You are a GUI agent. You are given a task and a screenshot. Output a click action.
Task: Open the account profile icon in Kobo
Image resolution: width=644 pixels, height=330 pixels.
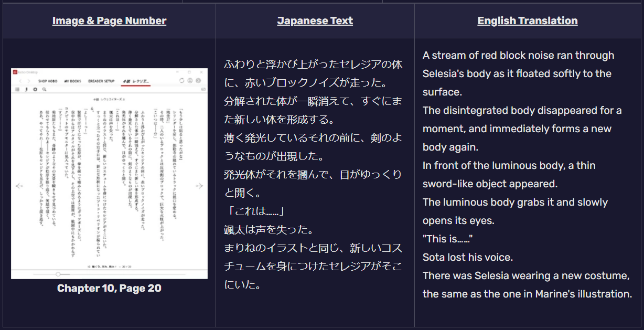(190, 81)
